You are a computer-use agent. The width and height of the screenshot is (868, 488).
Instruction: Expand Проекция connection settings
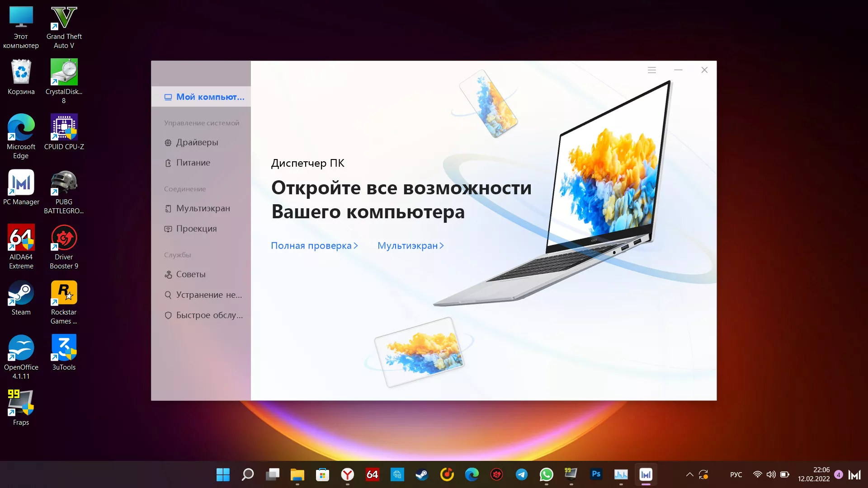point(196,228)
